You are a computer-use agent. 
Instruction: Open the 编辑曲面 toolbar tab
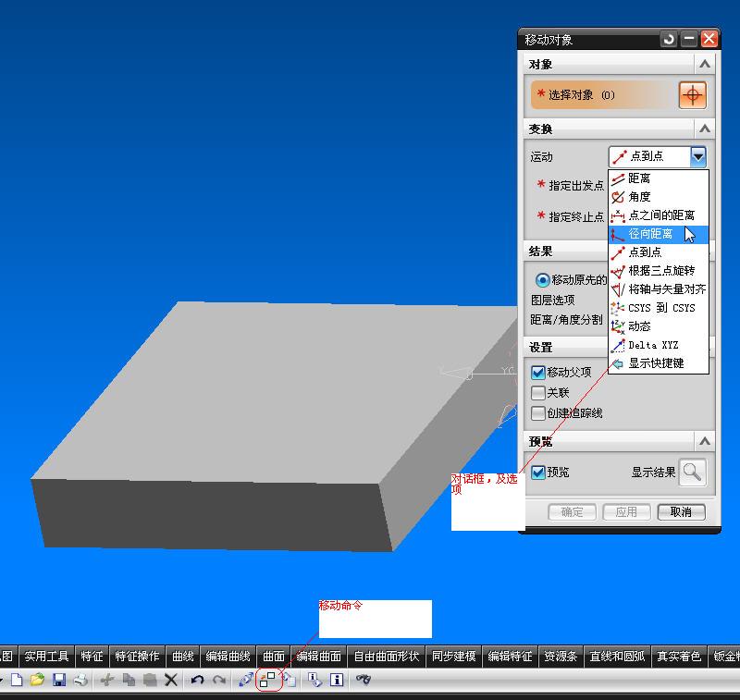click(318, 657)
